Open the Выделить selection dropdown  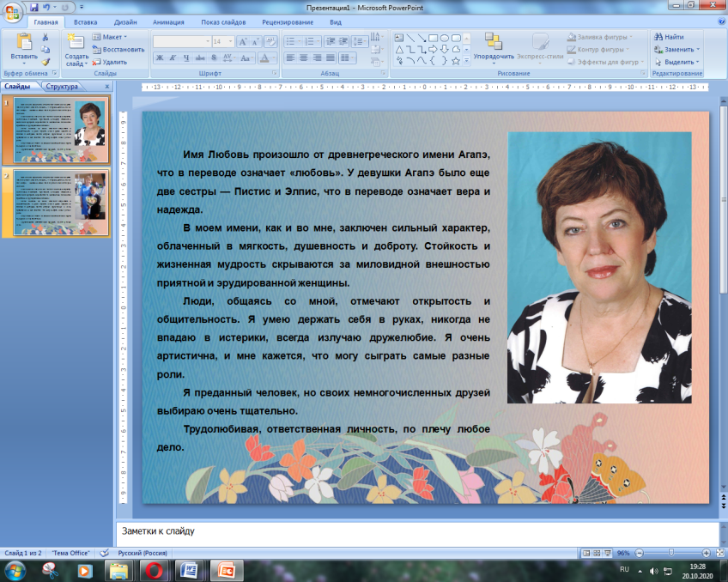coord(678,62)
